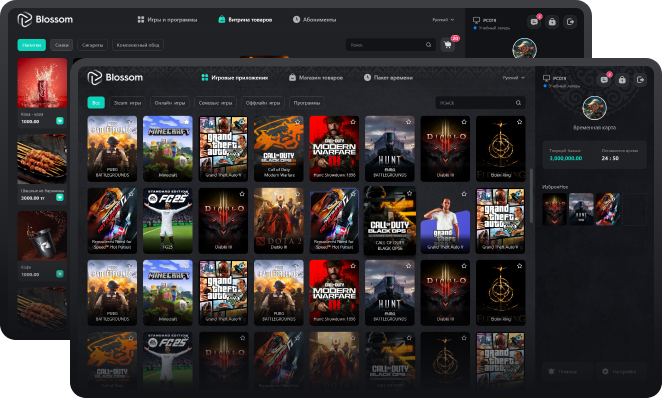Open the Магазин товаров tab

(316, 78)
